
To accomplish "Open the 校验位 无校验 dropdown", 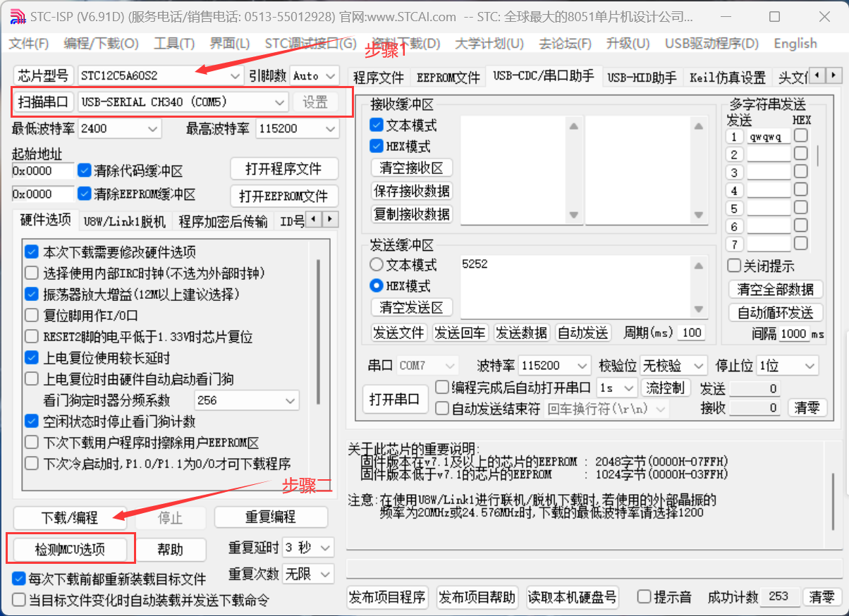I will tap(698, 366).
